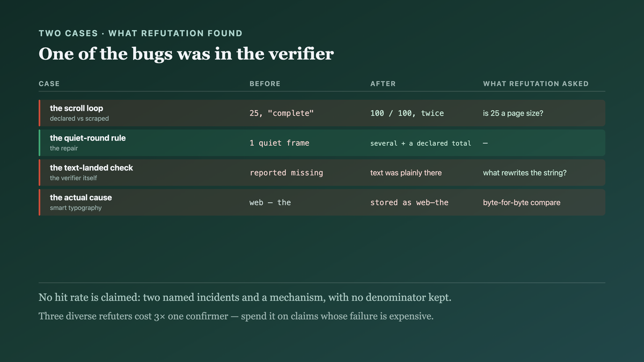This screenshot has width=644, height=362.
Task: Click the cell 'web — the'
Action: (270, 203)
